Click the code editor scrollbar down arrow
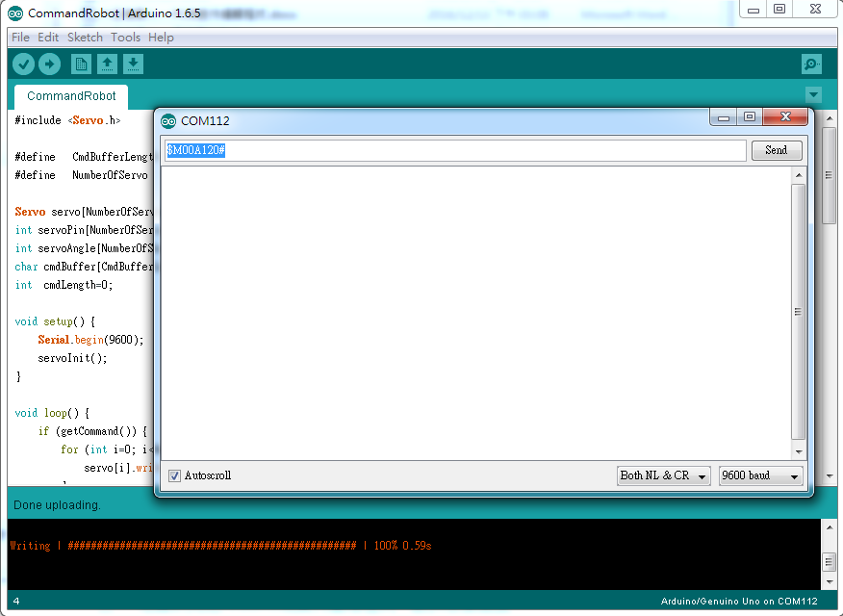Screen dimensions: 843x616 [x=829, y=476]
